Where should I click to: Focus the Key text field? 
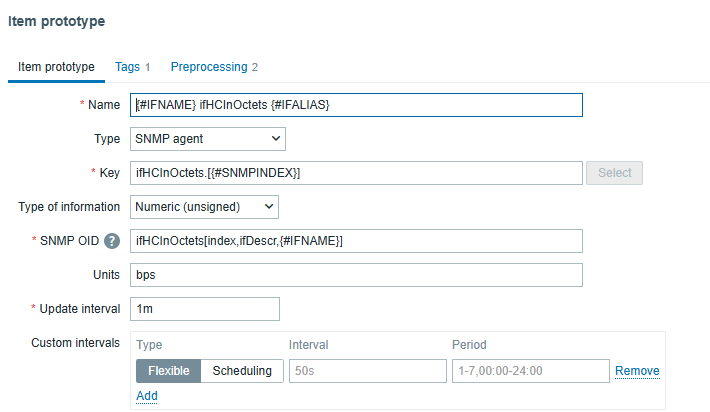pyautogui.click(x=356, y=173)
